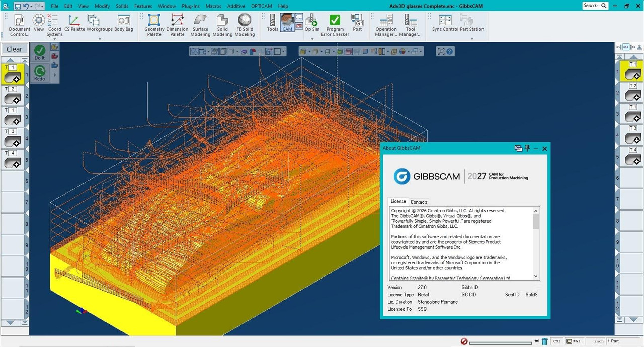Open the Tool Manager
644x347 pixels.
[x=410, y=25]
